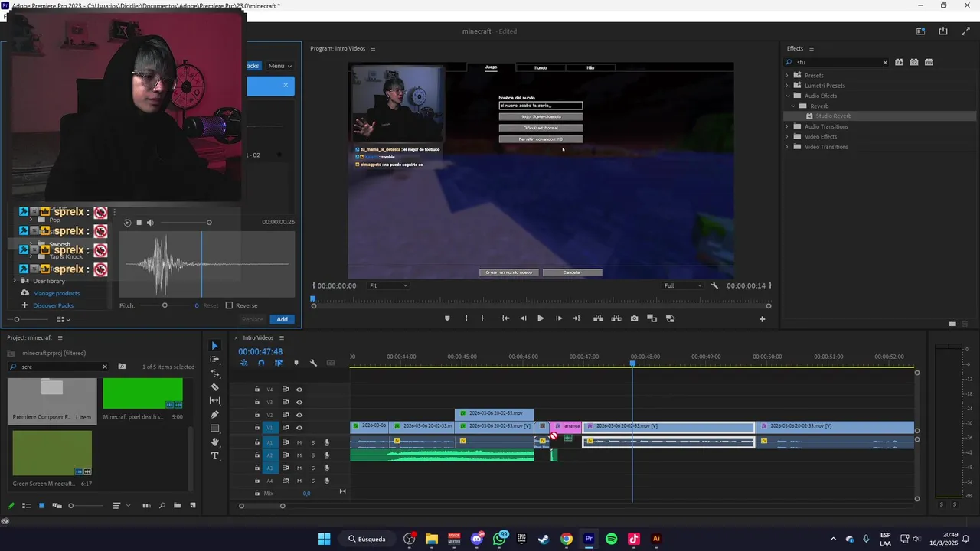
Task: Select the Rectangle tool
Action: (214, 429)
